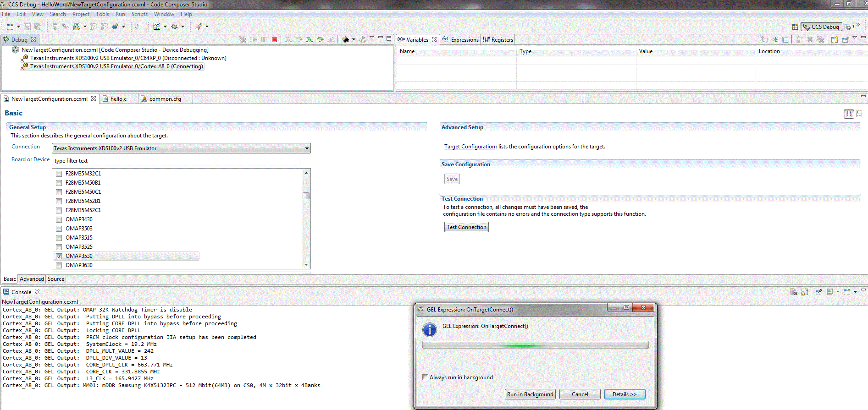
Task: Click Run in Background in GEL dialog
Action: pyautogui.click(x=530, y=394)
